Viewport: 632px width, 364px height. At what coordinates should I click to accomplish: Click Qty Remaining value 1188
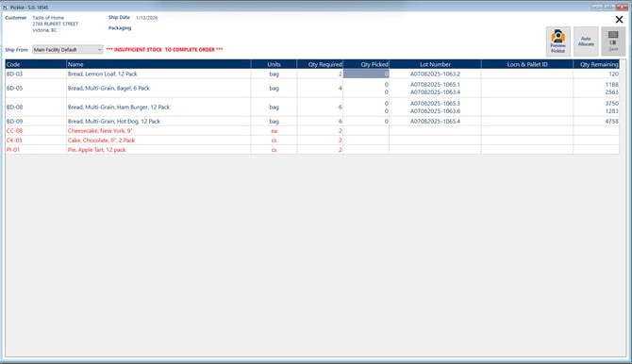[612, 84]
